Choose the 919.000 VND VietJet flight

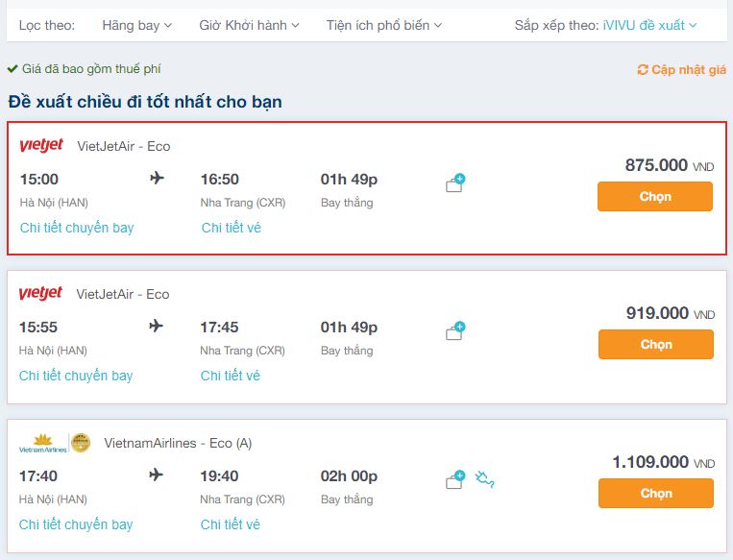(x=655, y=344)
